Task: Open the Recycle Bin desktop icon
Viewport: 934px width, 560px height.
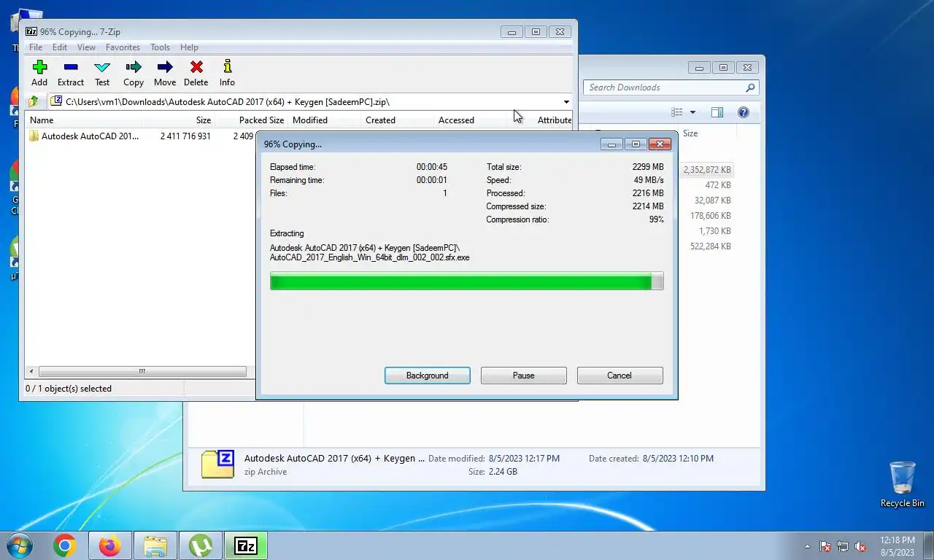Action: 902,484
